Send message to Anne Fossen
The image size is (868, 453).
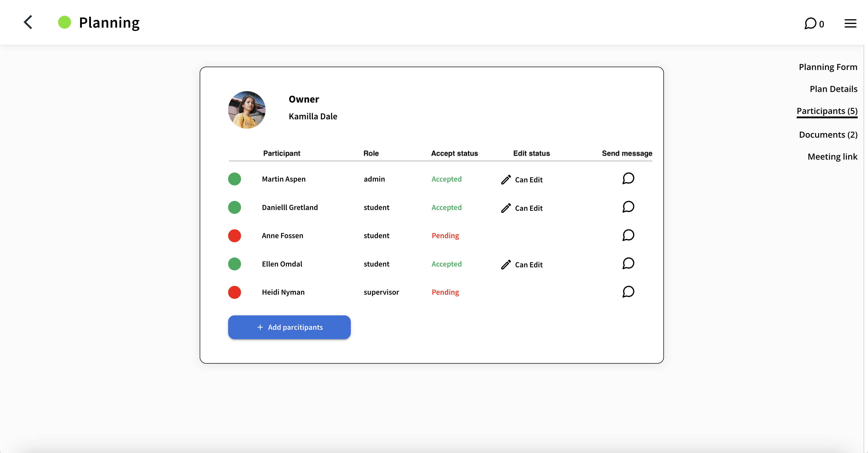628,235
